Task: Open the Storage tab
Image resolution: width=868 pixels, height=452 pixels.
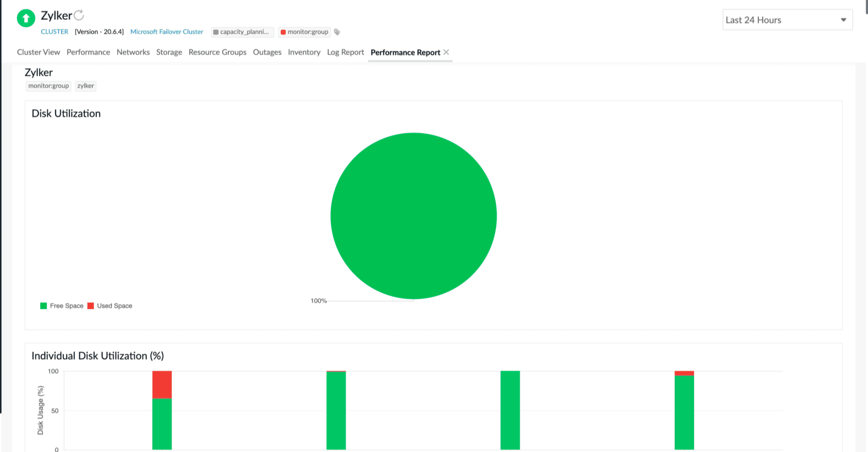Action: pyautogui.click(x=169, y=52)
